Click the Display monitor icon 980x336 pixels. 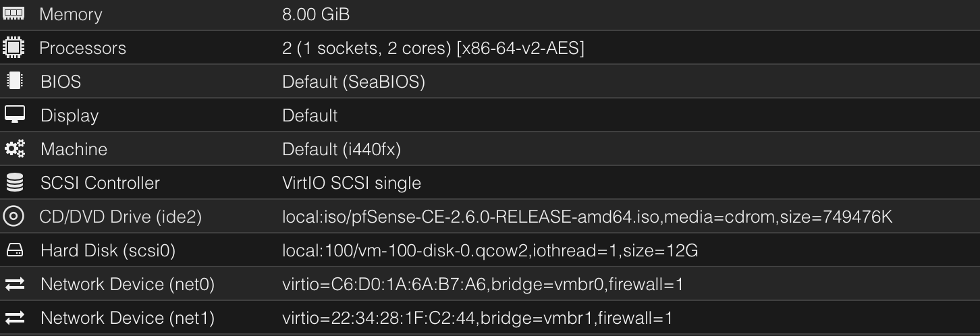[x=14, y=115]
